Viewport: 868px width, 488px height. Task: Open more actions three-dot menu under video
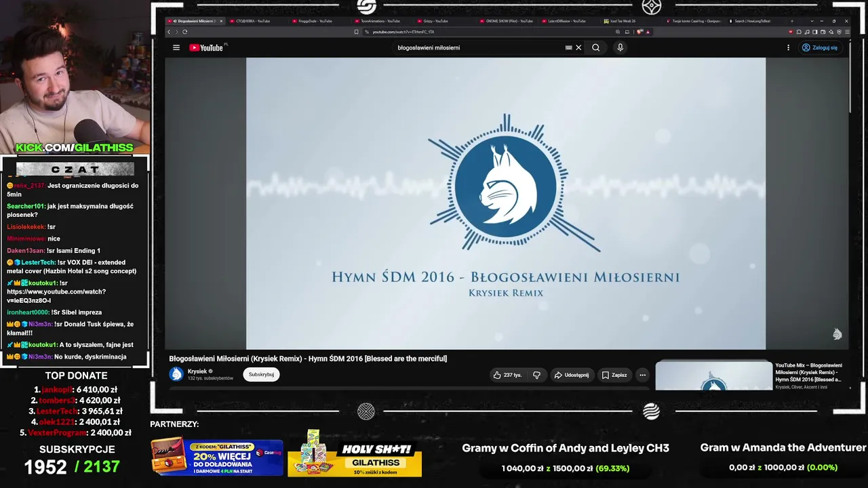coord(643,375)
